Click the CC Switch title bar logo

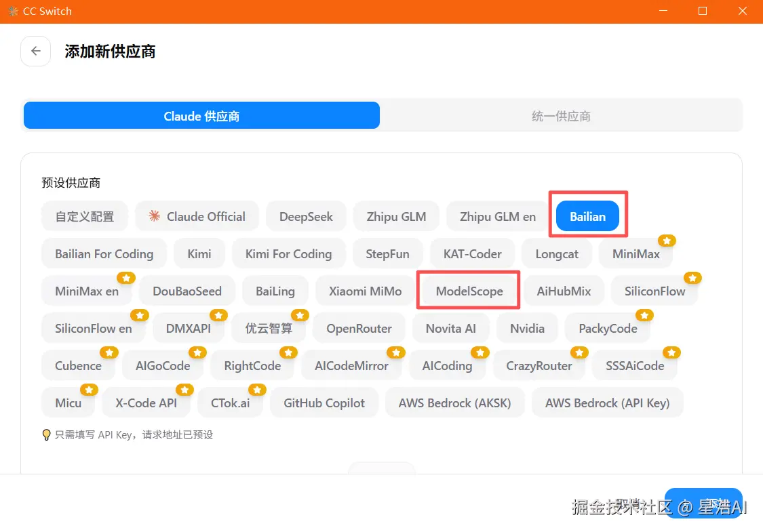pos(13,12)
